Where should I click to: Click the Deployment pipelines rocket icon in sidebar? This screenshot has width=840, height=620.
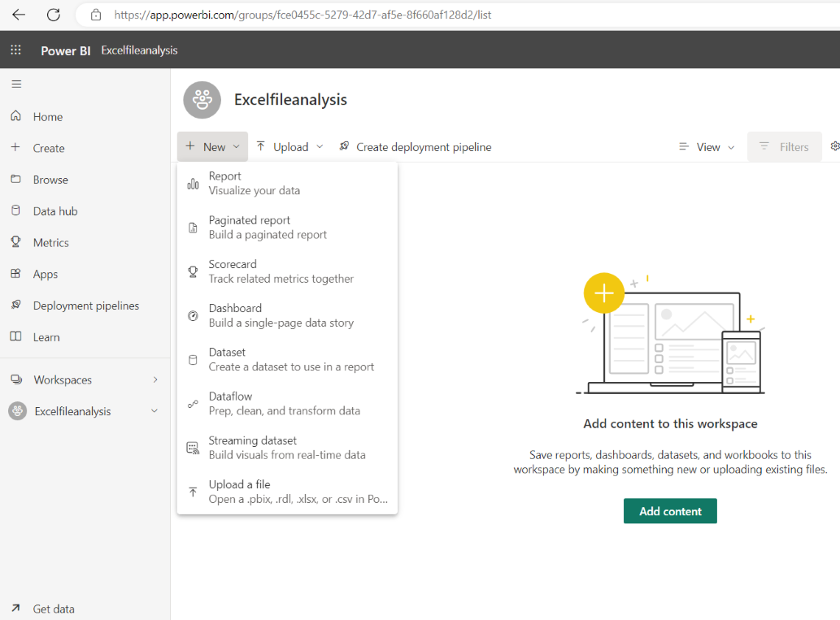[16, 305]
